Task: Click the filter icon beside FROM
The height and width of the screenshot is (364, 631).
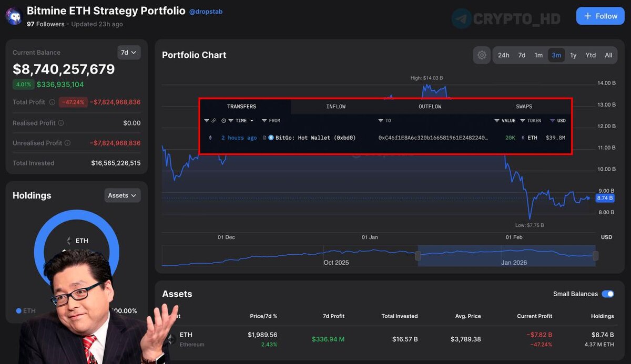Action: point(264,121)
